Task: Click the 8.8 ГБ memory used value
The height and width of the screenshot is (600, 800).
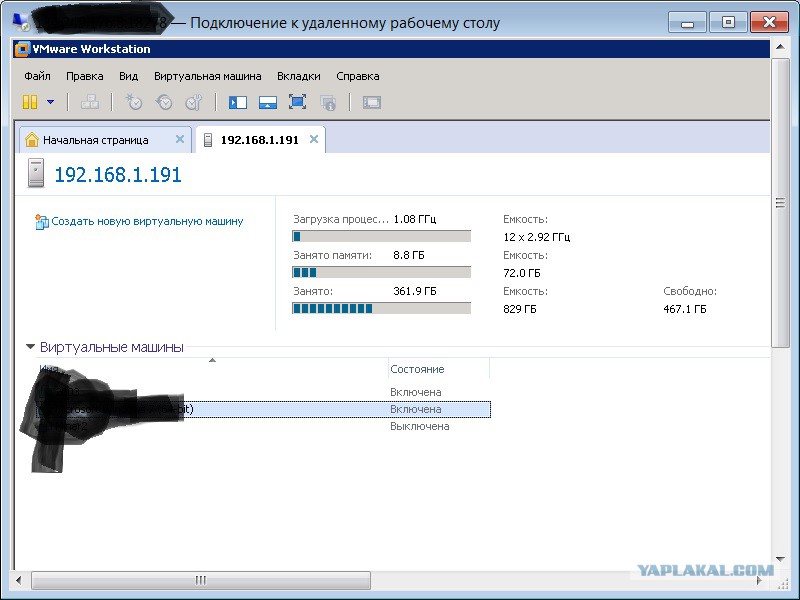Action: [409, 255]
